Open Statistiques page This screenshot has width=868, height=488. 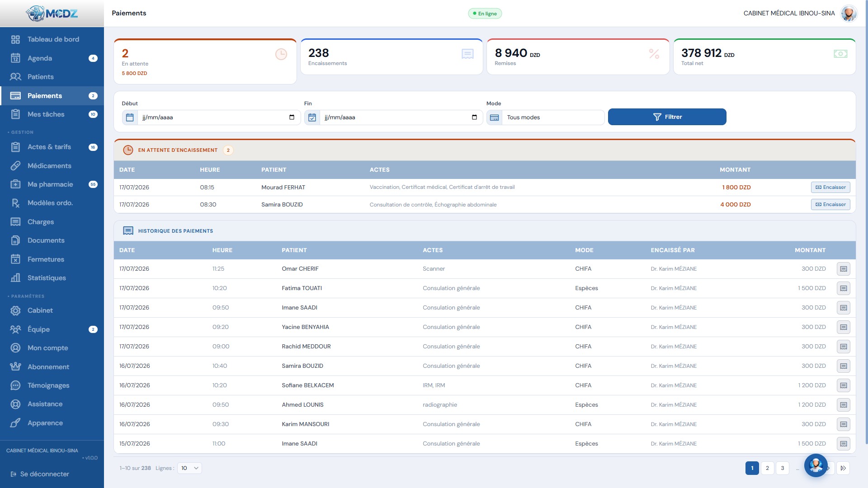(x=52, y=278)
